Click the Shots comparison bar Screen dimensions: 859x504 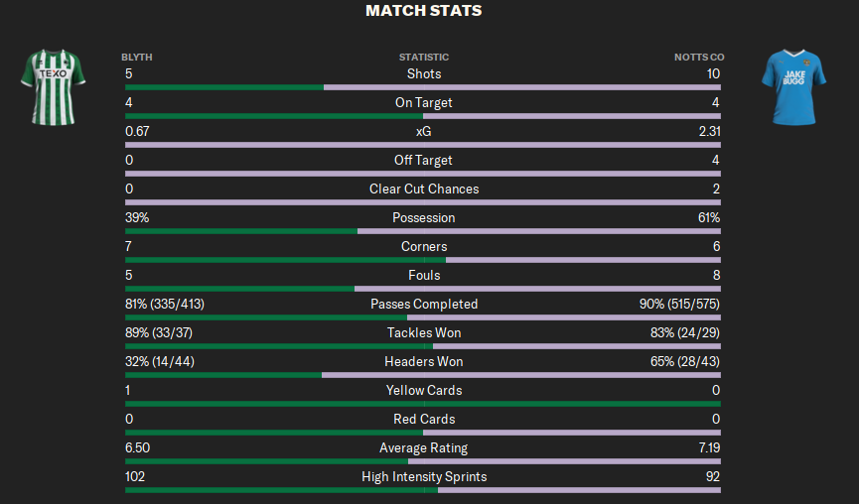[423, 87]
